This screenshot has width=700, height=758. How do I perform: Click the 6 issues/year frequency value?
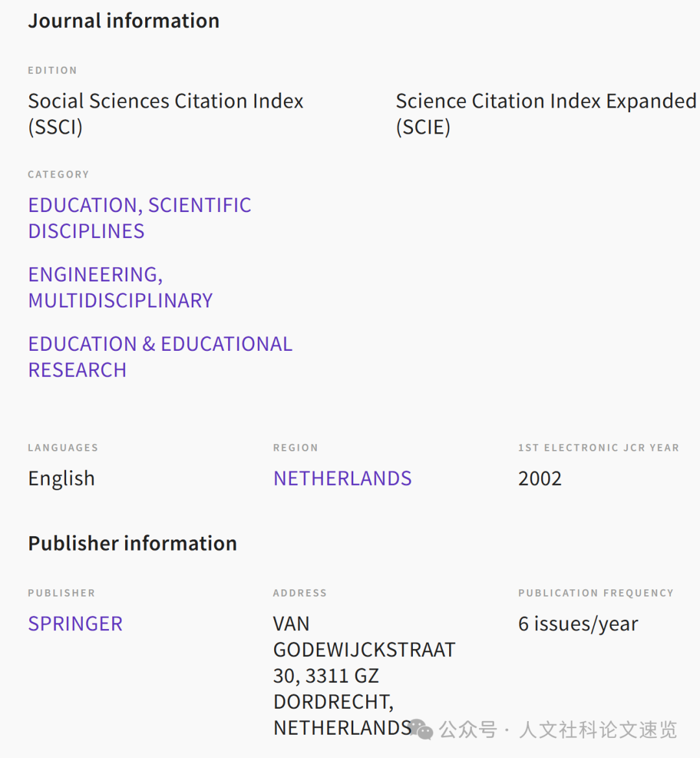(x=578, y=624)
